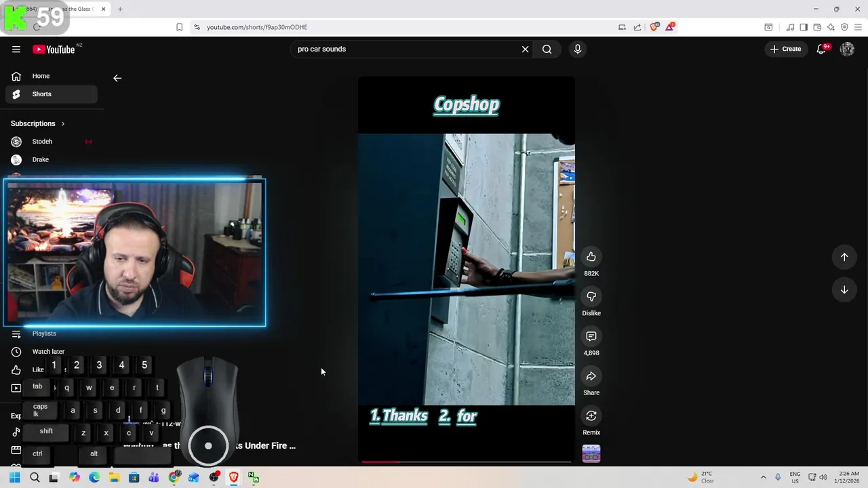The width and height of the screenshot is (868, 488).
Task: Open the Brave Wallet icon
Action: pyautogui.click(x=817, y=27)
